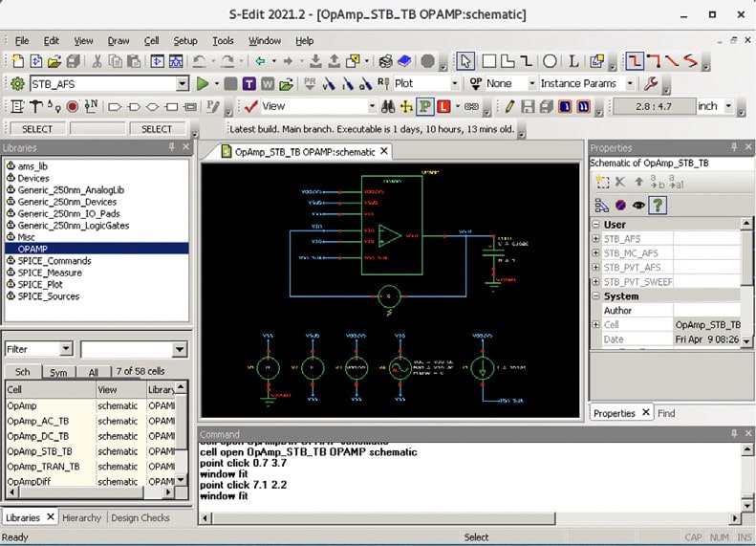Click the red record circle icon

point(73,106)
